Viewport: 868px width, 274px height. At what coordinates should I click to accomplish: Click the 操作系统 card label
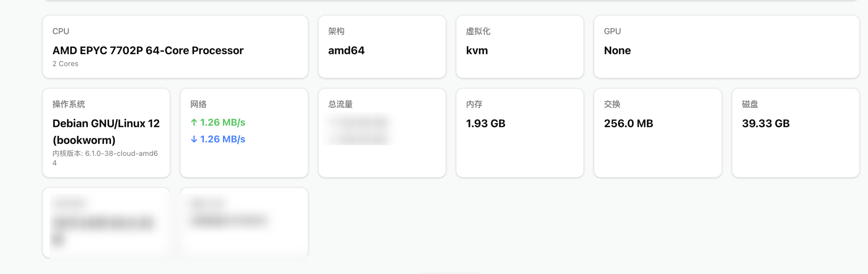69,104
